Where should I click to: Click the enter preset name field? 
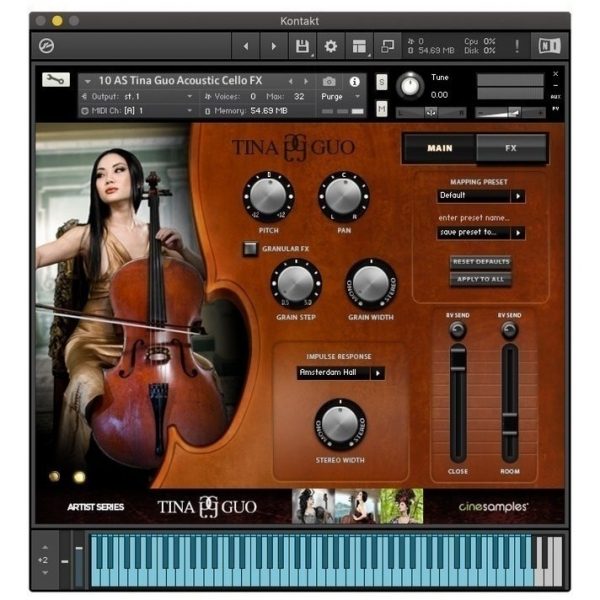pos(474,218)
